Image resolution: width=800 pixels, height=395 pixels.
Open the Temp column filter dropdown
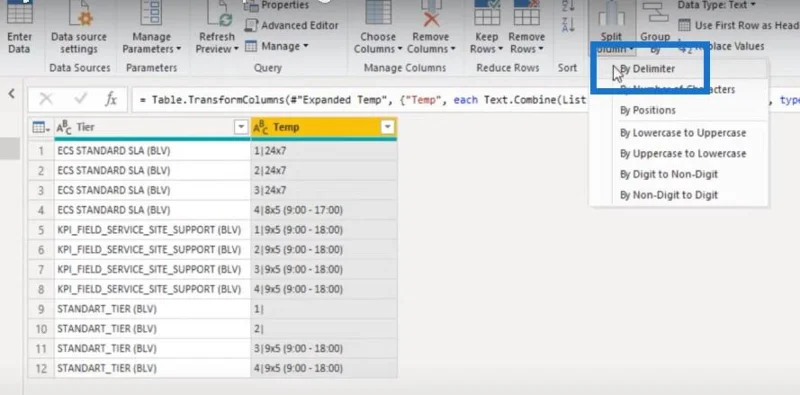point(388,128)
